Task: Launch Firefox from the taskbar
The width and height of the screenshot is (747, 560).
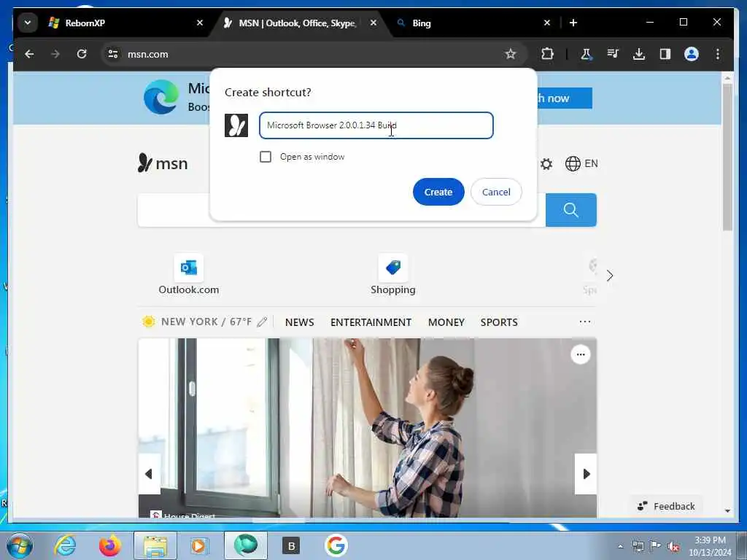Action: click(x=109, y=545)
